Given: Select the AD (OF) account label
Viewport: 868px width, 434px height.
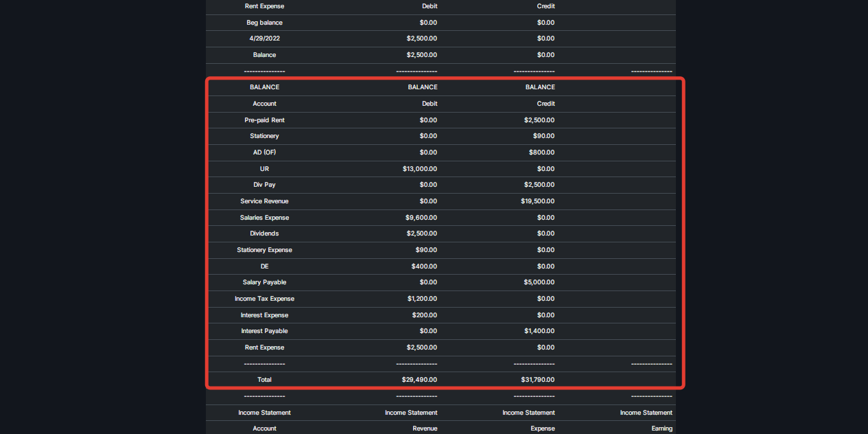Looking at the screenshot, I should tap(264, 152).
